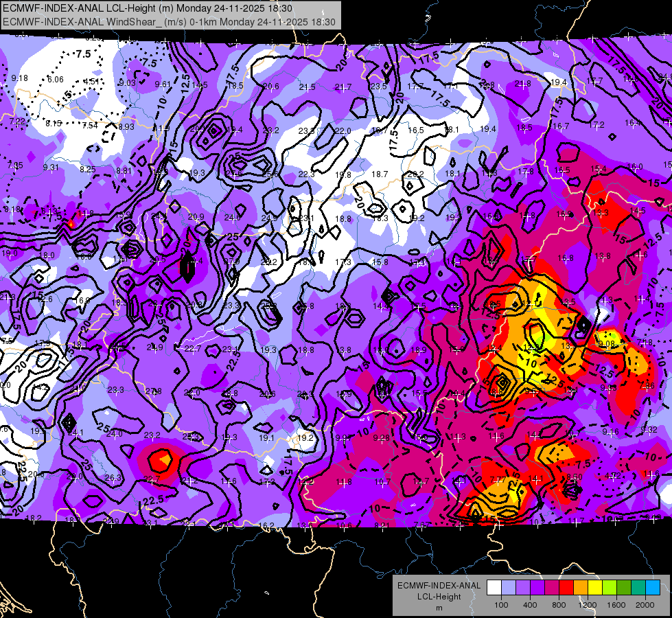Click the wind shear value 22.3
This screenshot has width=672, height=618.
(306, 174)
